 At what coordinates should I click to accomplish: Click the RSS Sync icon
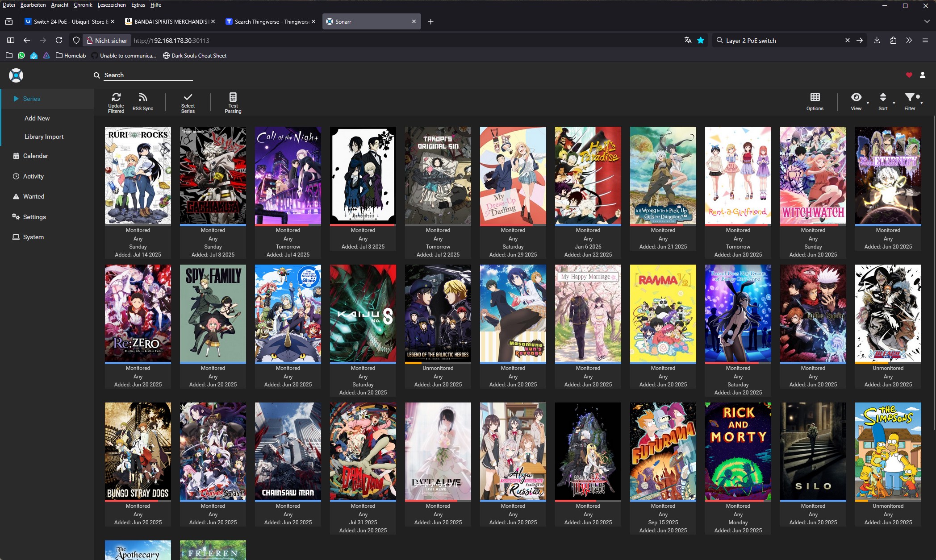pyautogui.click(x=142, y=98)
